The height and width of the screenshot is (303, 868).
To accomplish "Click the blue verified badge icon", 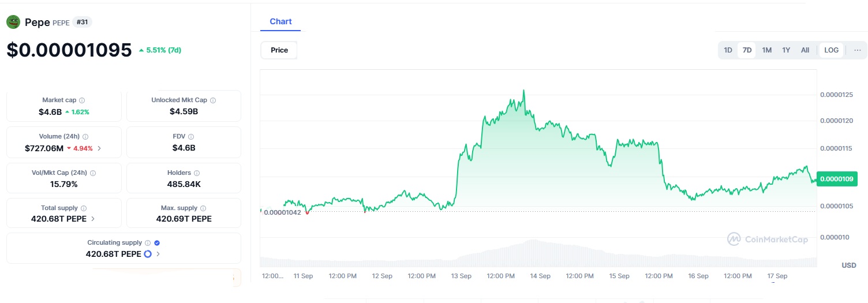I will tap(157, 243).
